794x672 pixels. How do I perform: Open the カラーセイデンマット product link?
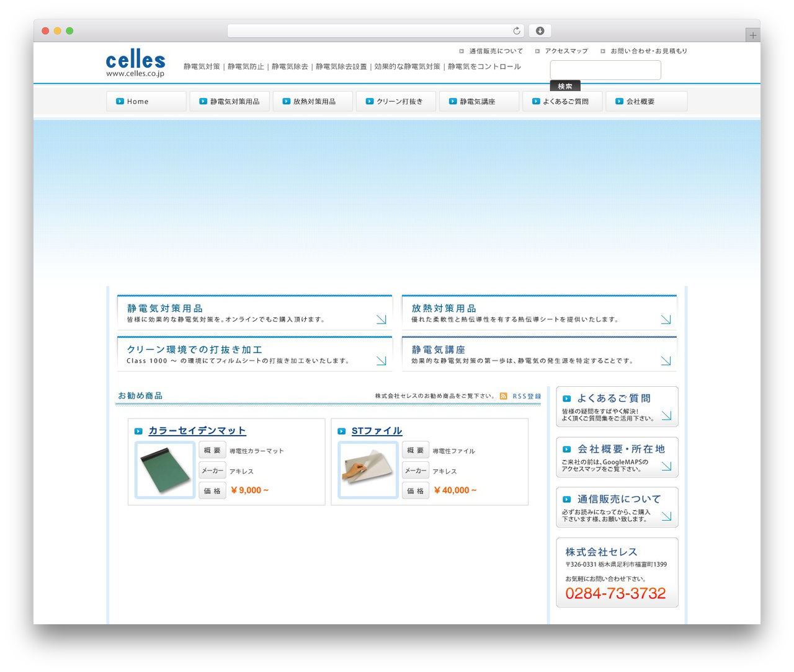(x=197, y=431)
